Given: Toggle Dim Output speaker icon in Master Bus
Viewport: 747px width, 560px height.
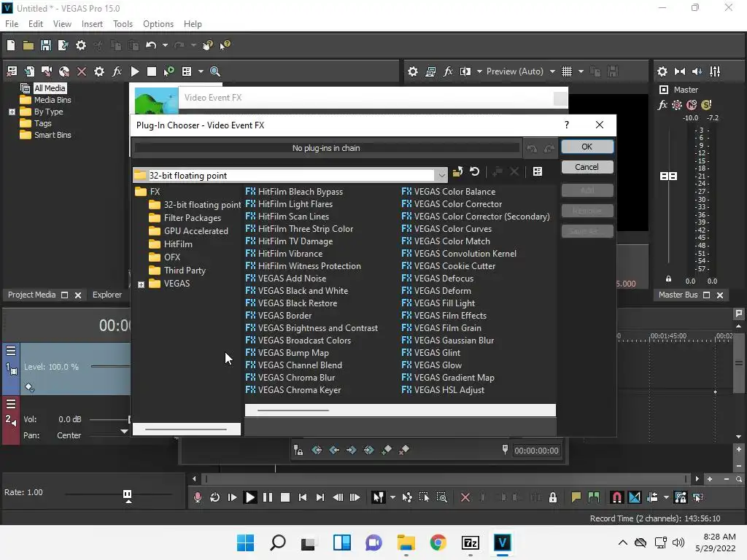Looking at the screenshot, I should 697,71.
